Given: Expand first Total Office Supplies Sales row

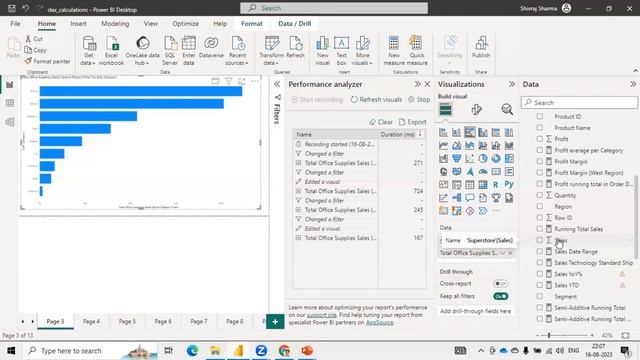Looking at the screenshot, I should (x=298, y=163).
